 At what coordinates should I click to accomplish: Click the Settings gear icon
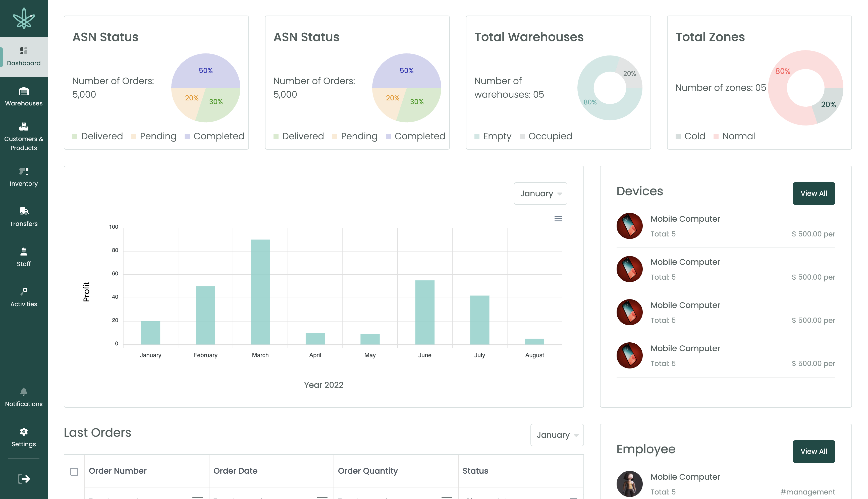24,431
